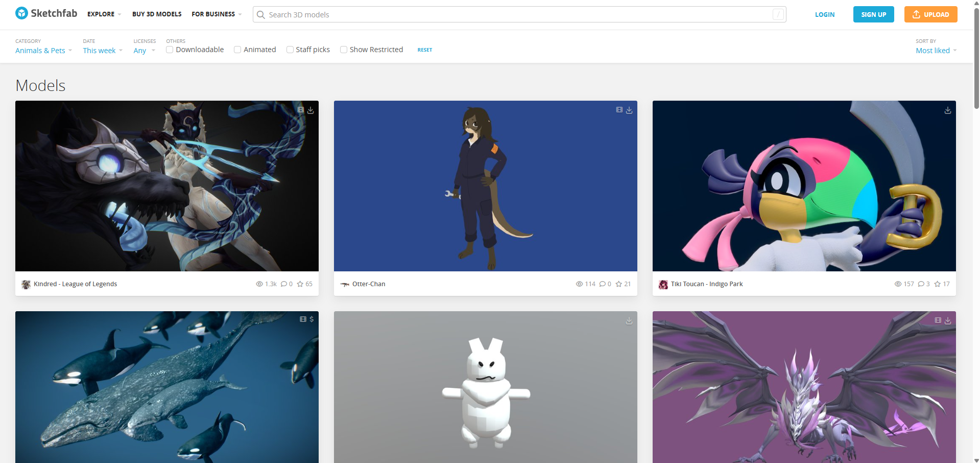Check the Staff picks checkbox
980x463 pixels.
pyautogui.click(x=290, y=50)
